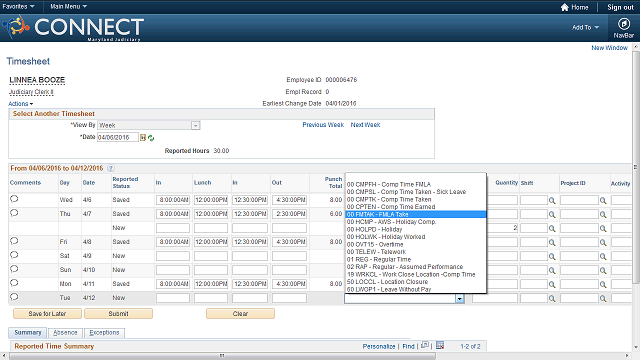Image resolution: width=640 pixels, height=360 pixels.
Task: Click Quantity field containing 2
Action: click(495, 228)
